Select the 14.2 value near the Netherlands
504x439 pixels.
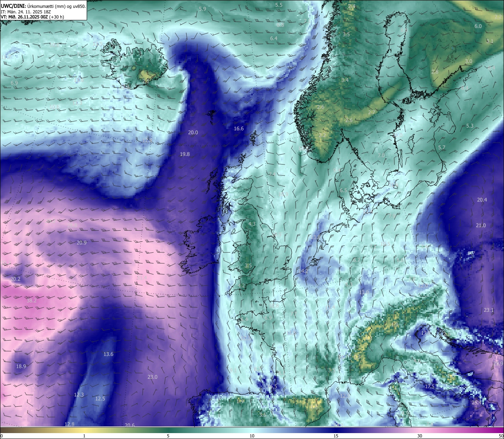[x=303, y=271]
